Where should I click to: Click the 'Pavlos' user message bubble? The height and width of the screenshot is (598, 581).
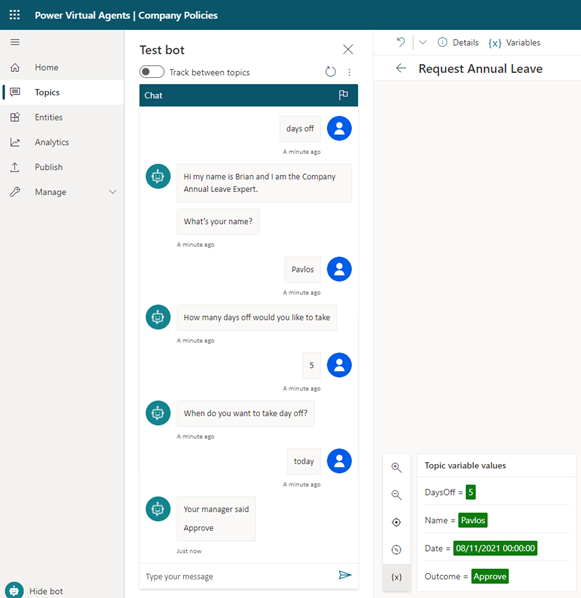(x=303, y=269)
